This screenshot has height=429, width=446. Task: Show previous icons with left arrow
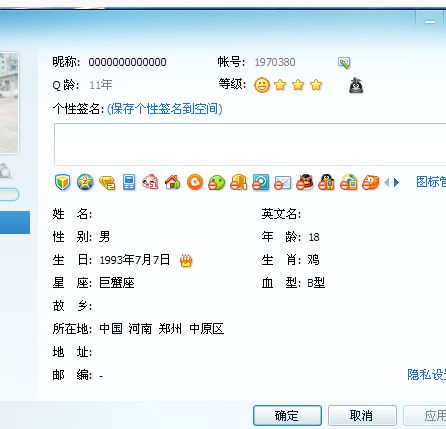point(387,182)
